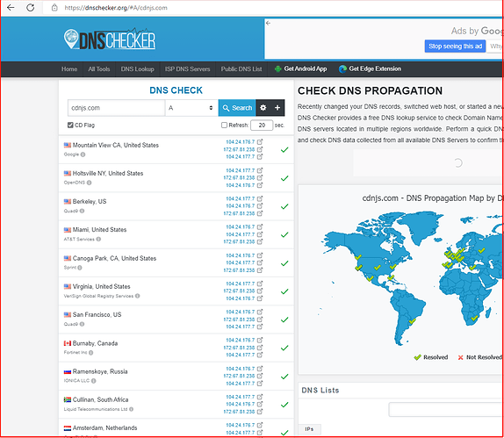Click the IPs tab under DNS Lists
Image resolution: width=504 pixels, height=438 pixels.
click(309, 429)
